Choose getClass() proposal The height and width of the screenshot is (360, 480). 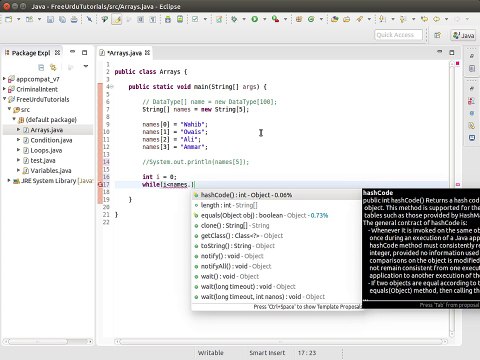point(276,236)
